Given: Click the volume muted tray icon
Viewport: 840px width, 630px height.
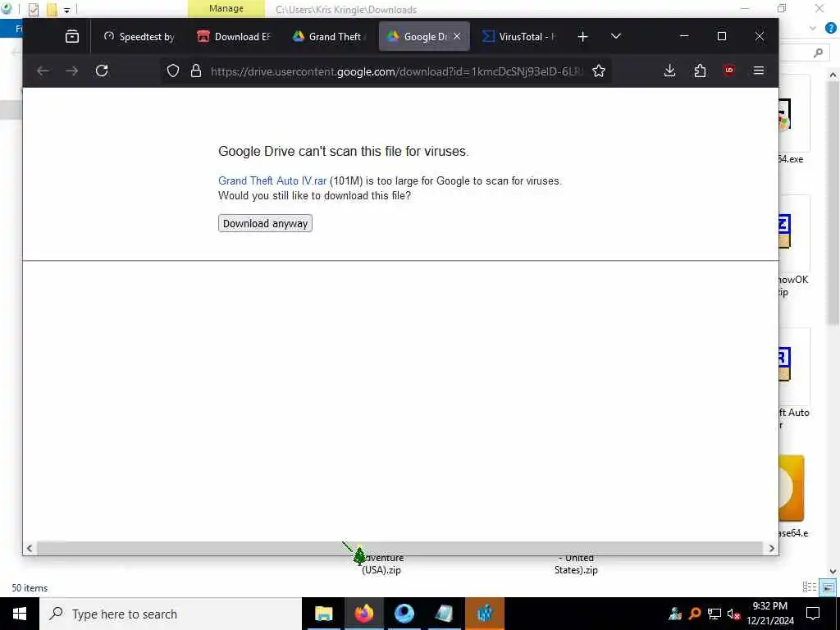Looking at the screenshot, I should click(733, 614).
